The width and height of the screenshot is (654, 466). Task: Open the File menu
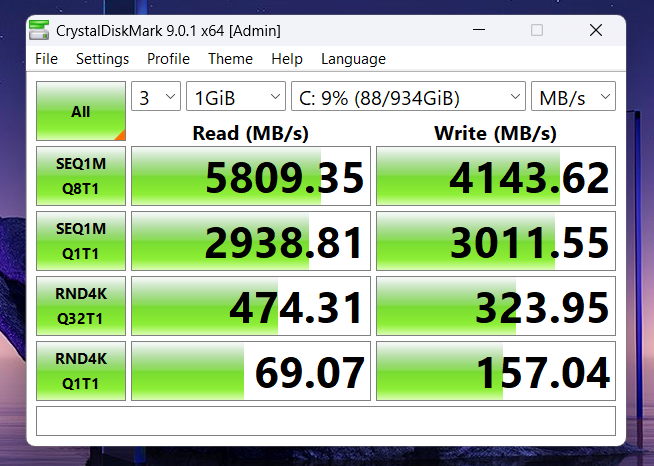click(x=46, y=59)
